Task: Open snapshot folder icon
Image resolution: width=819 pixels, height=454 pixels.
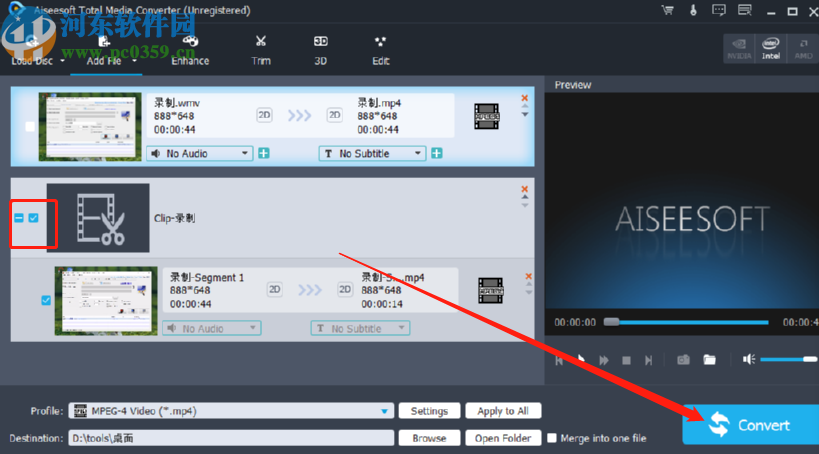Action: pyautogui.click(x=709, y=359)
